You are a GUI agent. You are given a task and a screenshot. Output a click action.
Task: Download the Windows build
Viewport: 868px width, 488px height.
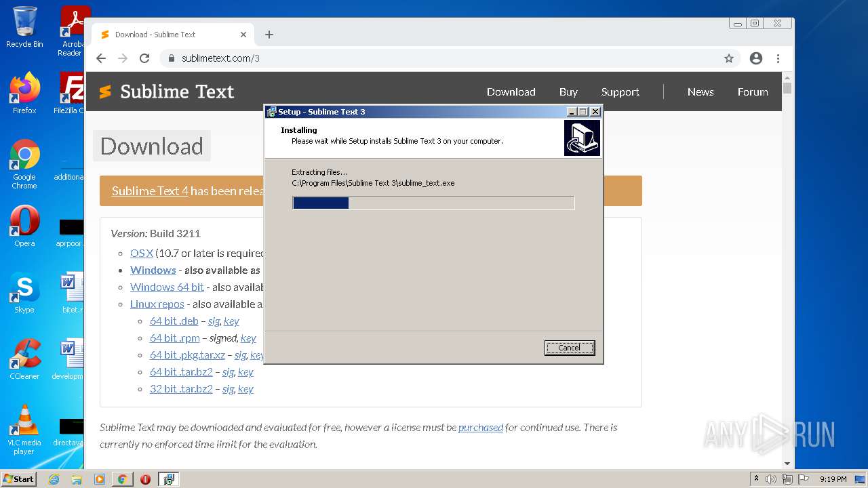click(x=153, y=270)
